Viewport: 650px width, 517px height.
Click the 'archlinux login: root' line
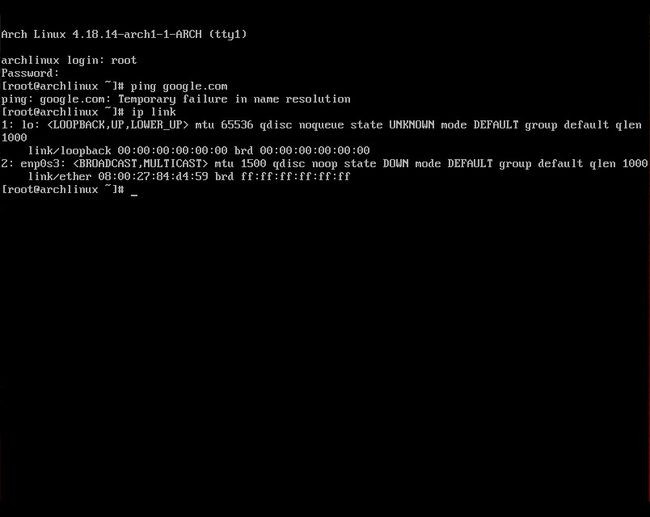[x=69, y=61]
